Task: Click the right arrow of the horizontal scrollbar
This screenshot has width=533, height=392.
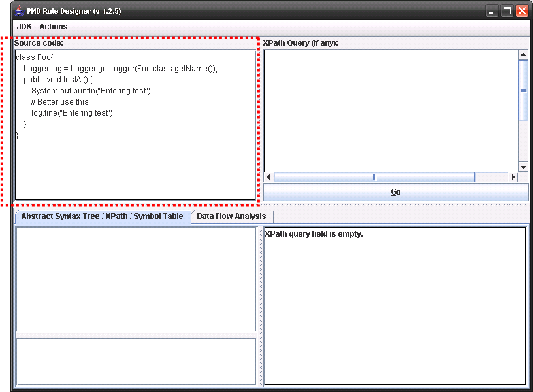Action: click(x=515, y=176)
